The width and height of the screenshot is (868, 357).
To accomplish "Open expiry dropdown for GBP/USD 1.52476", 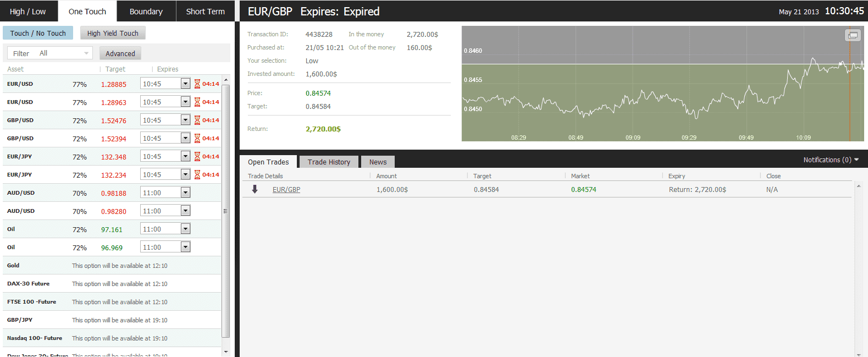I will (185, 120).
